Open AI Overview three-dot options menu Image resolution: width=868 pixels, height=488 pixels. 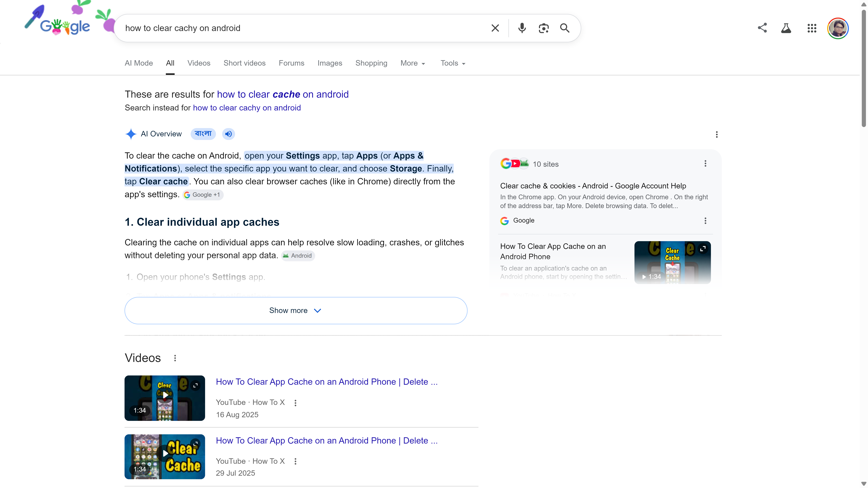pyautogui.click(x=717, y=135)
